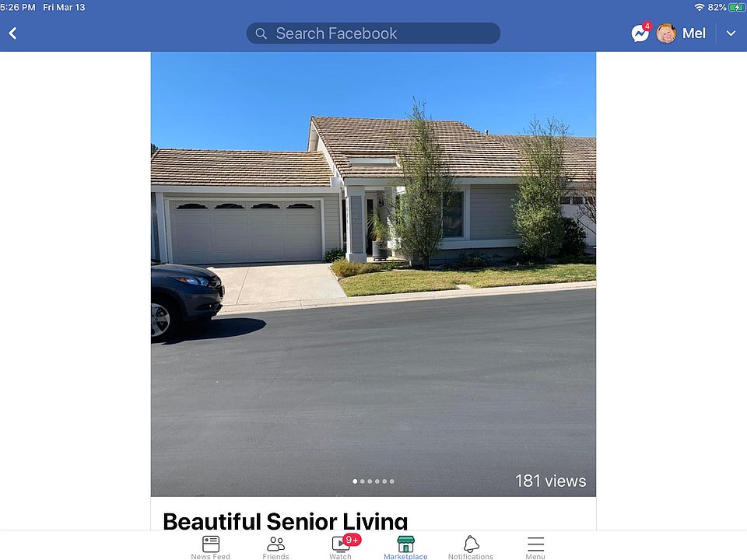Tap the 181 views counter
Image resolution: width=747 pixels, height=560 pixels.
tap(550, 481)
